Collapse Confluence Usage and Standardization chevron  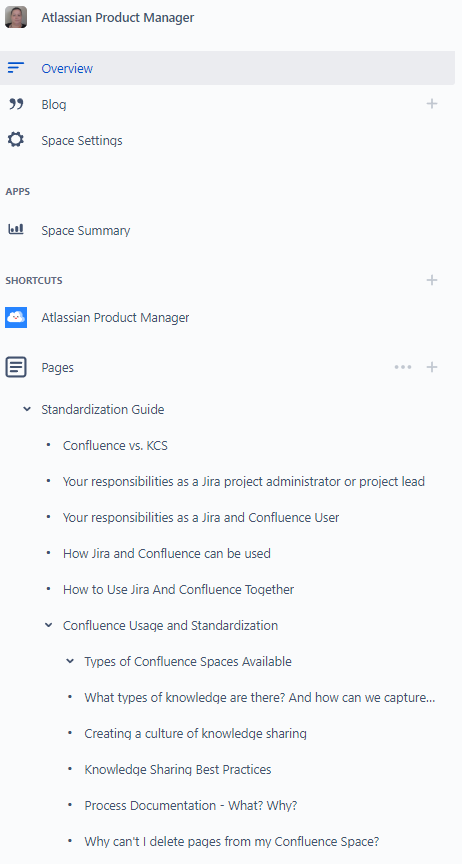click(x=49, y=625)
